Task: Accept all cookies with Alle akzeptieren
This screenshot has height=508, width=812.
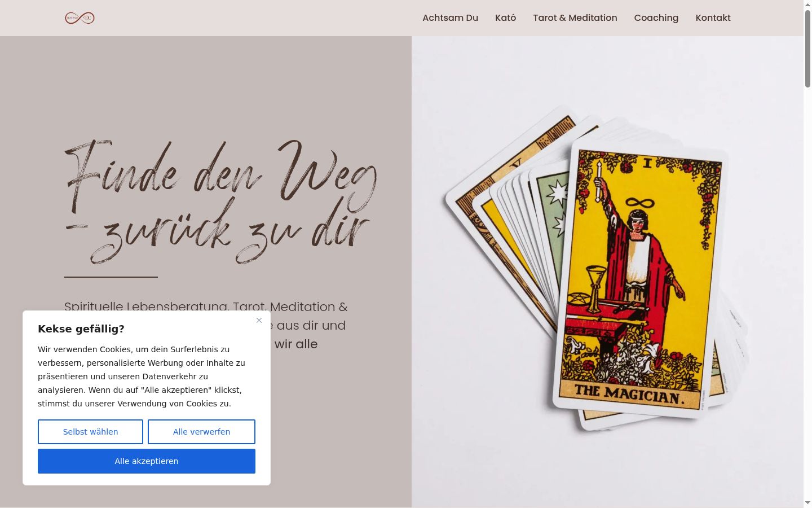Action: [147, 461]
